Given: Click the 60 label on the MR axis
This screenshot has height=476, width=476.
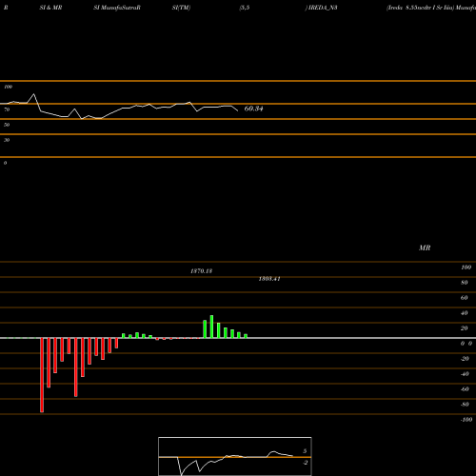Looking at the screenshot, I should (x=465, y=298).
